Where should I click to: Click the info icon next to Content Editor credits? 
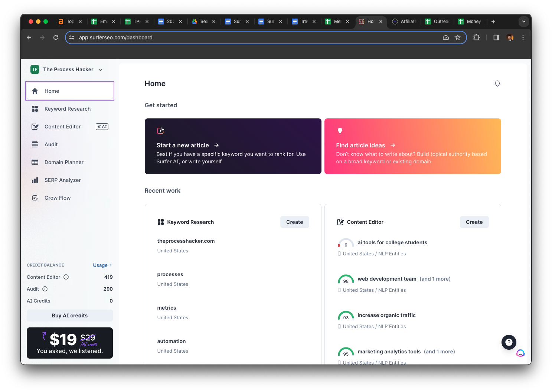[66, 277]
